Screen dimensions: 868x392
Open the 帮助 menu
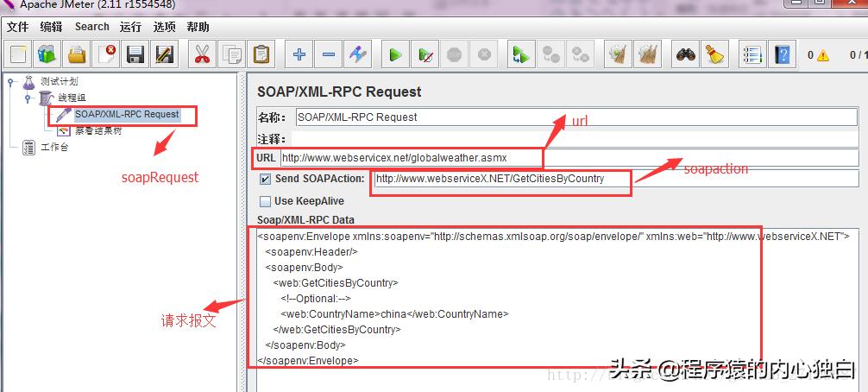click(198, 27)
